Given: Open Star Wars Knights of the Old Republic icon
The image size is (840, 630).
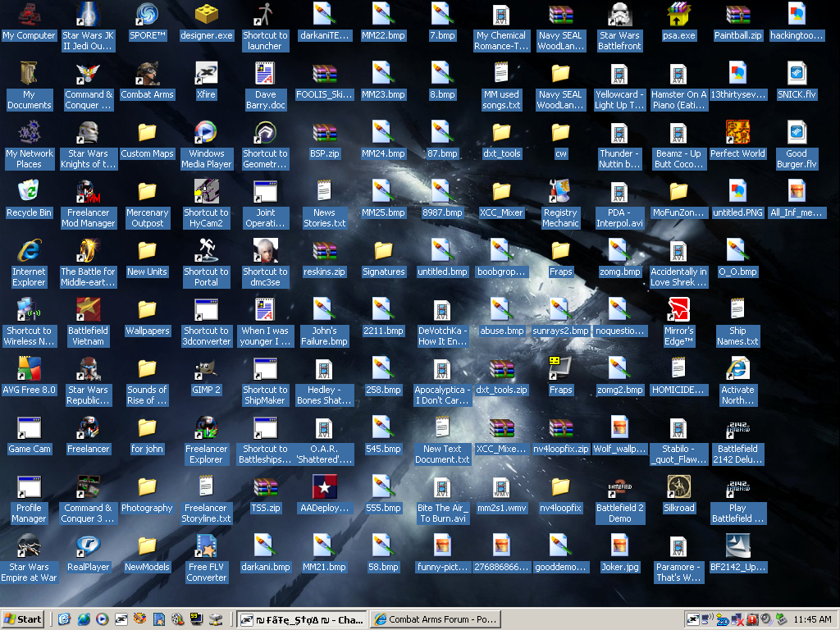Looking at the screenshot, I should pyautogui.click(x=88, y=146).
